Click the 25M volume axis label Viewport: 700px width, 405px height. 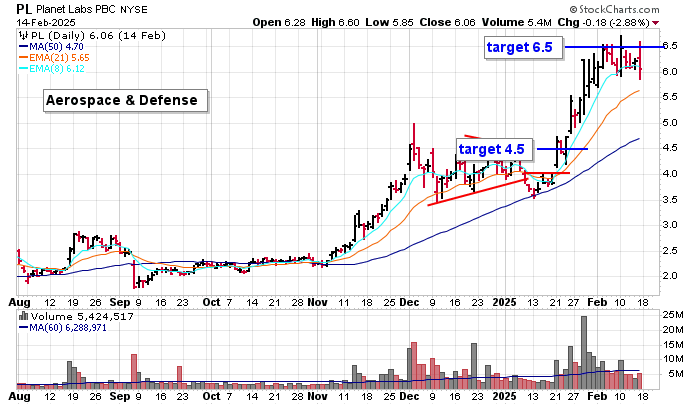tap(673, 315)
